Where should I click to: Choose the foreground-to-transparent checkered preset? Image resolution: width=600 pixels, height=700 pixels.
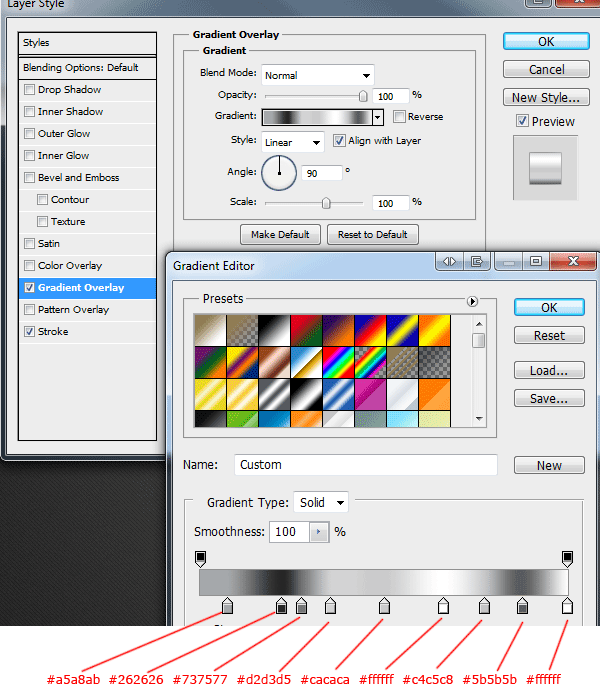pos(242,331)
